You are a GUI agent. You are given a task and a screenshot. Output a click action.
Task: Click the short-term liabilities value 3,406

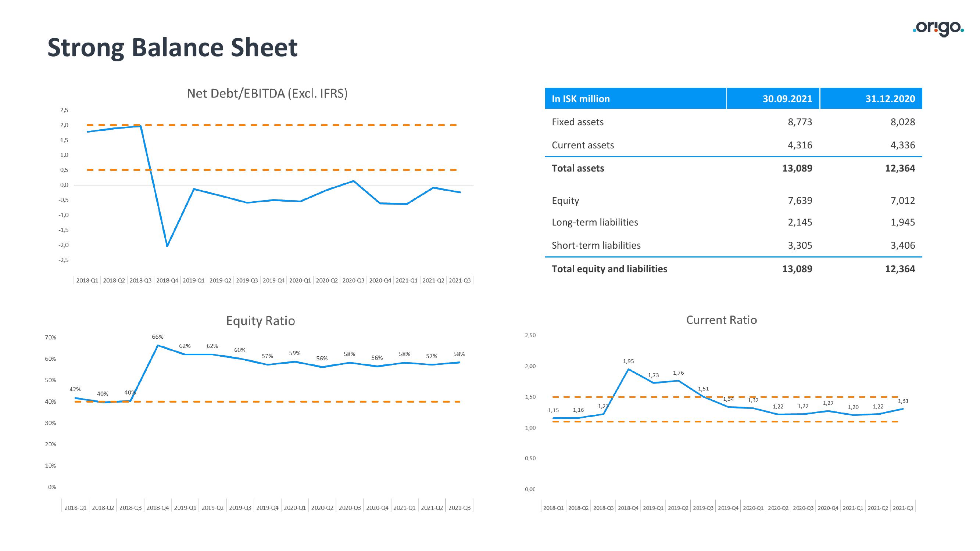pyautogui.click(x=902, y=245)
